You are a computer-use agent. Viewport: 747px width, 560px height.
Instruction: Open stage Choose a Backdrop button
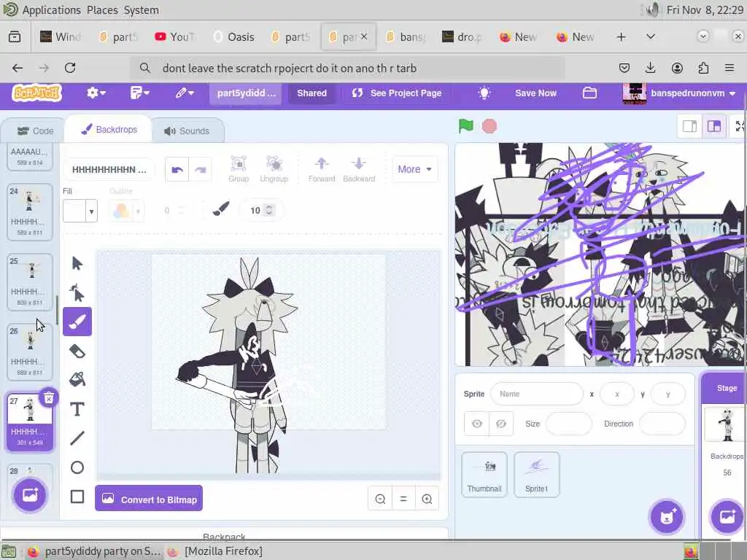point(727,517)
